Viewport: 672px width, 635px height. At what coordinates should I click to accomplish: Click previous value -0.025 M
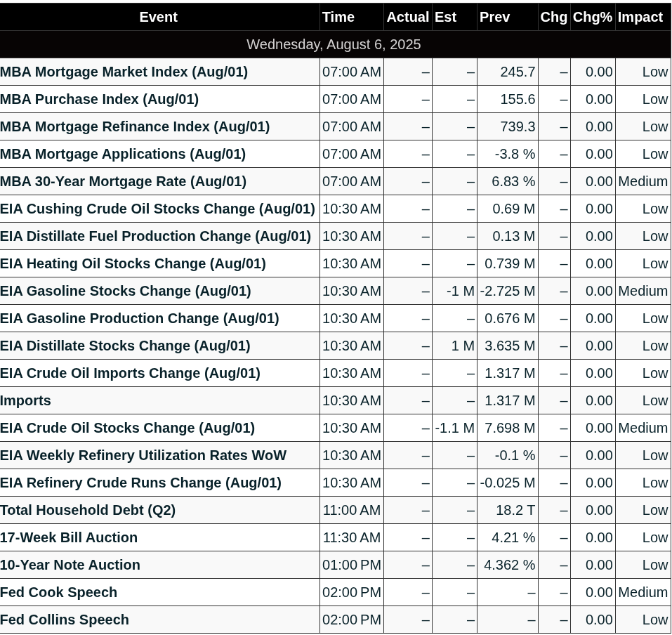click(x=508, y=483)
